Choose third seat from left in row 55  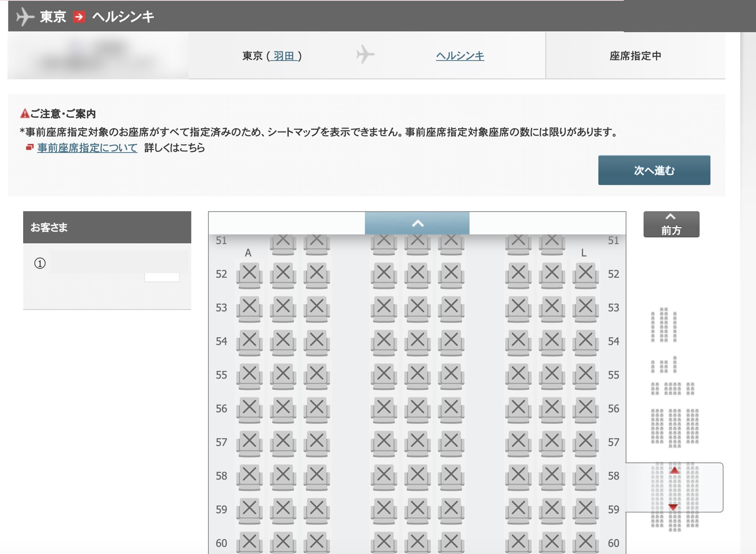click(x=317, y=376)
